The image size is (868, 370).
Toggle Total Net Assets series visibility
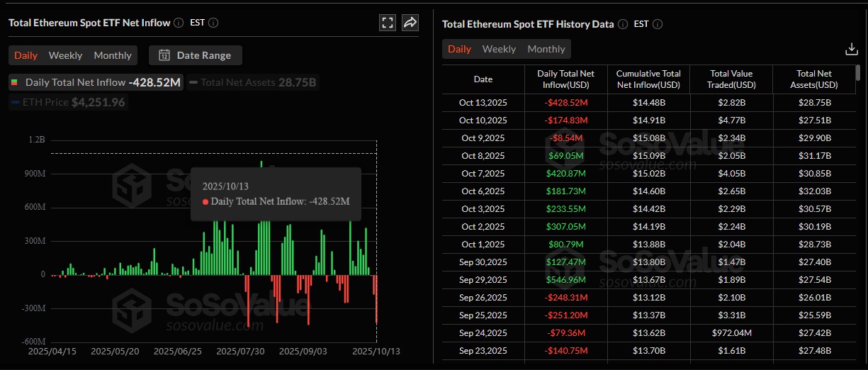(252, 82)
